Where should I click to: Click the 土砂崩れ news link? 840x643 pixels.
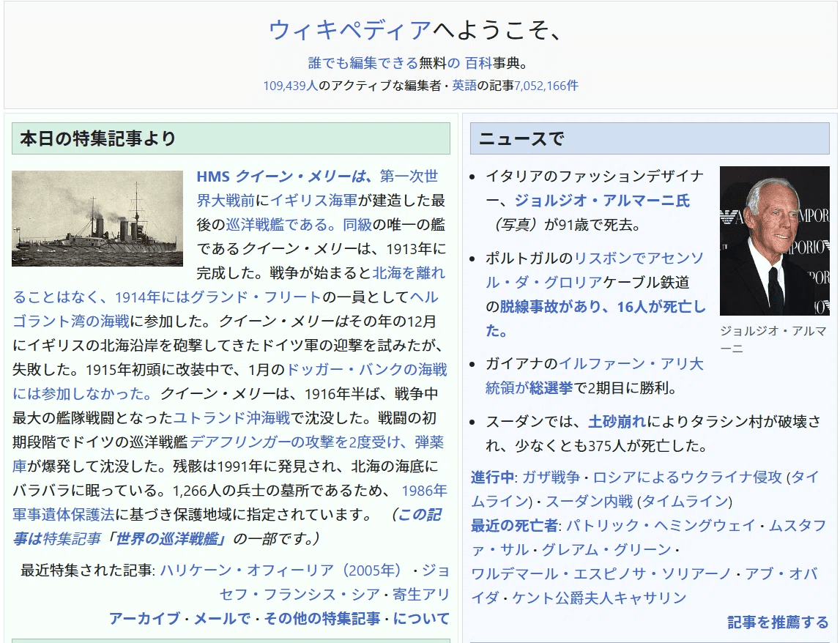617,422
